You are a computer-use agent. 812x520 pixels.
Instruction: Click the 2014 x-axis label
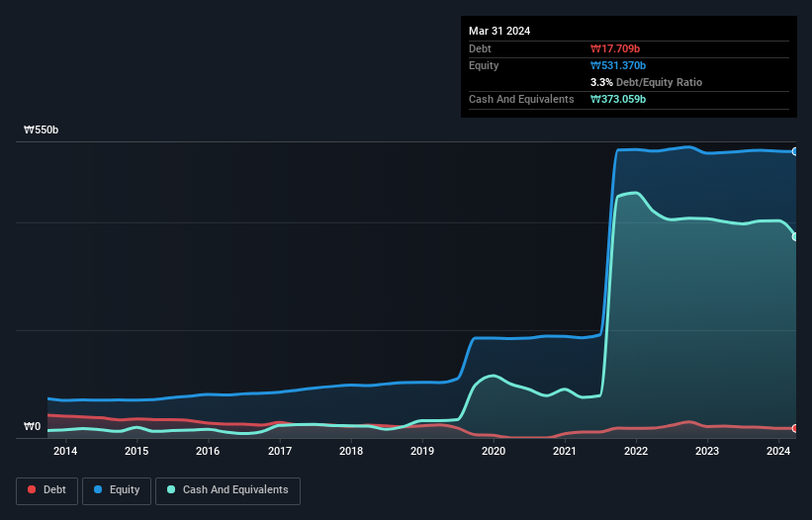click(65, 451)
